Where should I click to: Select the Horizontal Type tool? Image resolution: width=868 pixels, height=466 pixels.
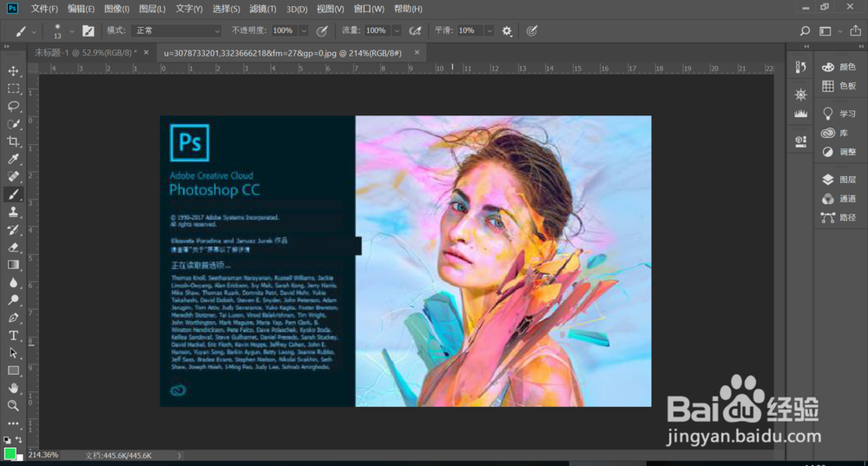coord(13,335)
